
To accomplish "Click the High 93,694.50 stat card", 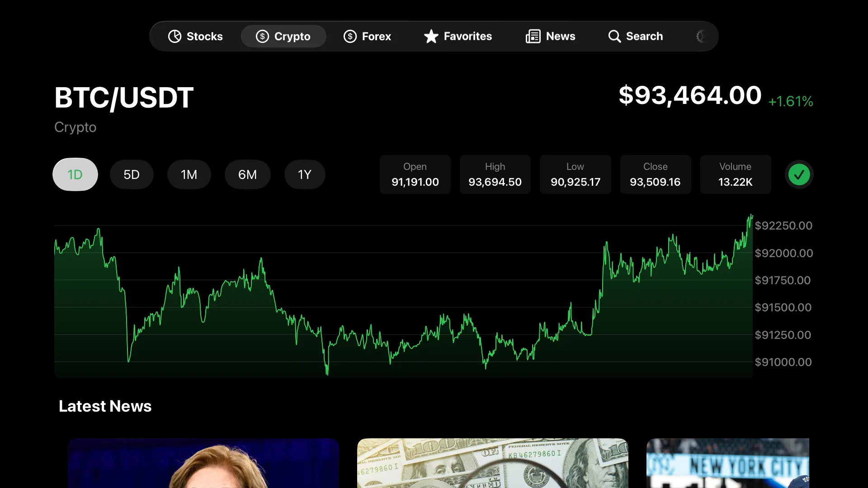I will [x=495, y=174].
